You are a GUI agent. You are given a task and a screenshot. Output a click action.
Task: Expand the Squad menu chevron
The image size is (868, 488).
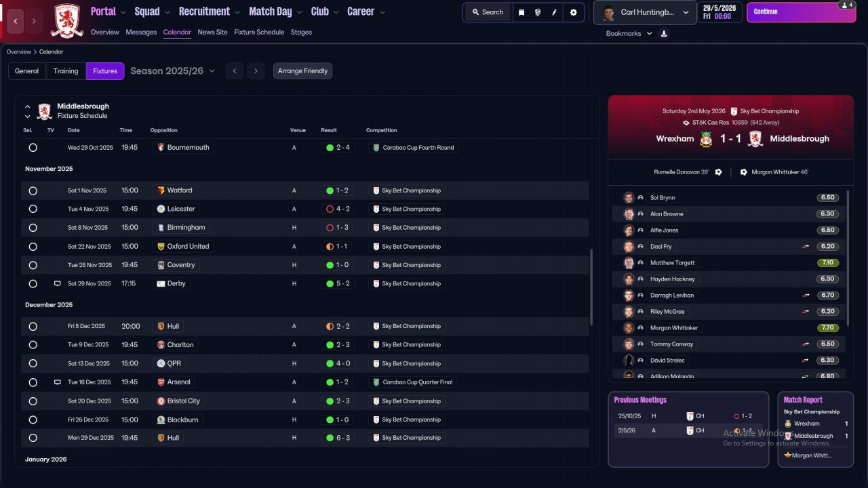167,12
